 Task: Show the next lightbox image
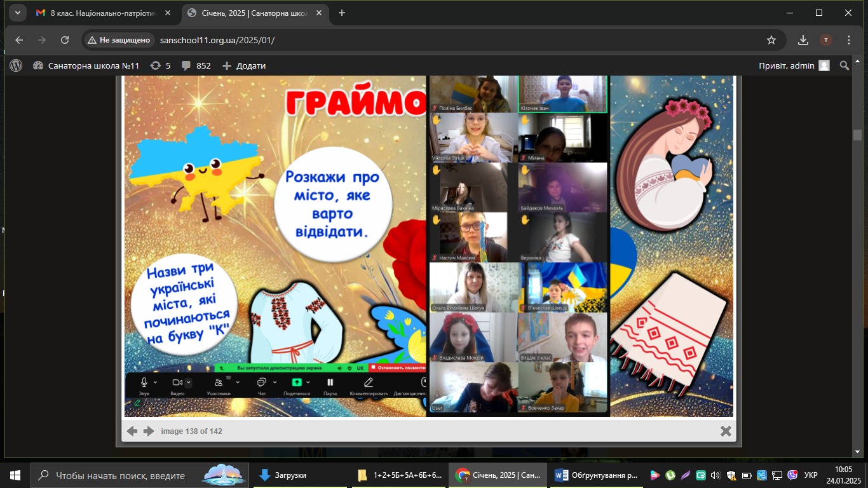click(x=149, y=431)
